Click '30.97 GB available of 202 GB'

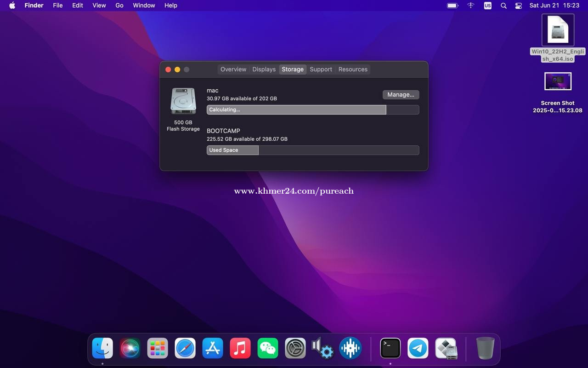(242, 99)
